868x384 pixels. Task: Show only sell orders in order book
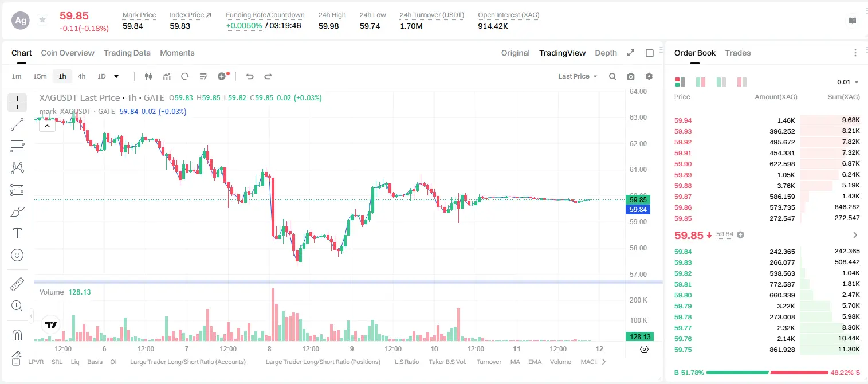[741, 82]
